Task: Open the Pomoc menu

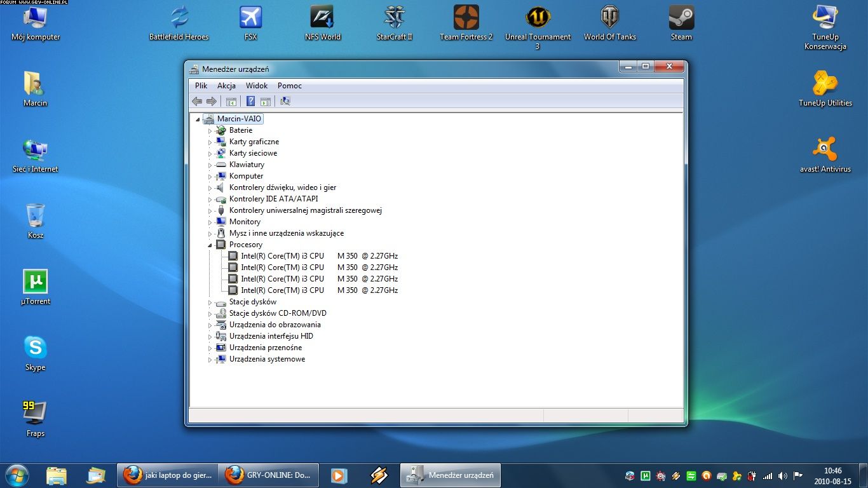Action: (x=290, y=86)
